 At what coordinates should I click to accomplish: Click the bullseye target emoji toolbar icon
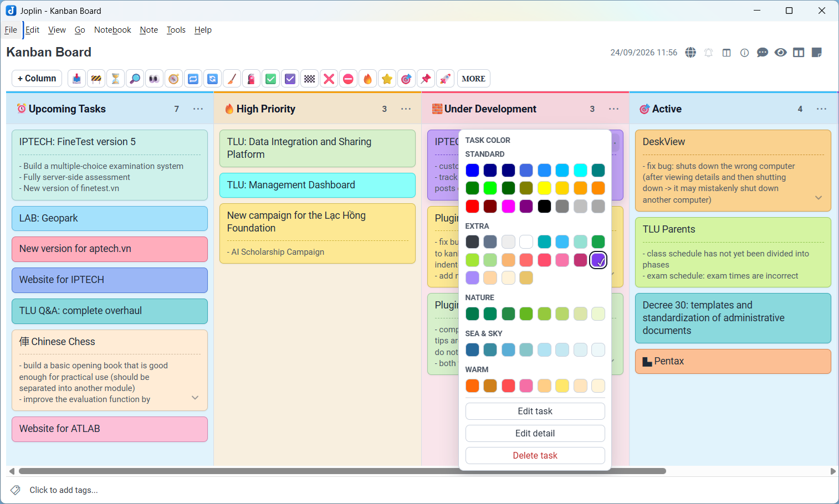pyautogui.click(x=406, y=79)
